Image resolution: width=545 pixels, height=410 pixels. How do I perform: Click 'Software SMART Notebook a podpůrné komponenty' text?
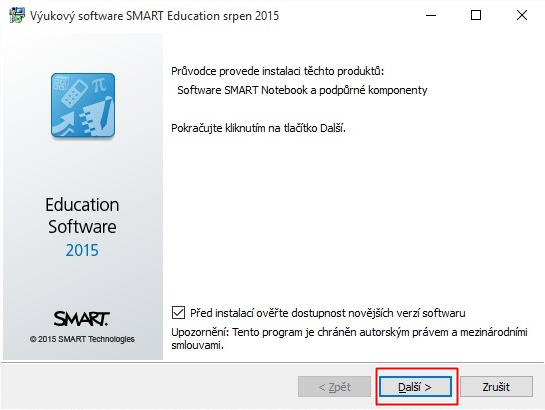tap(302, 90)
